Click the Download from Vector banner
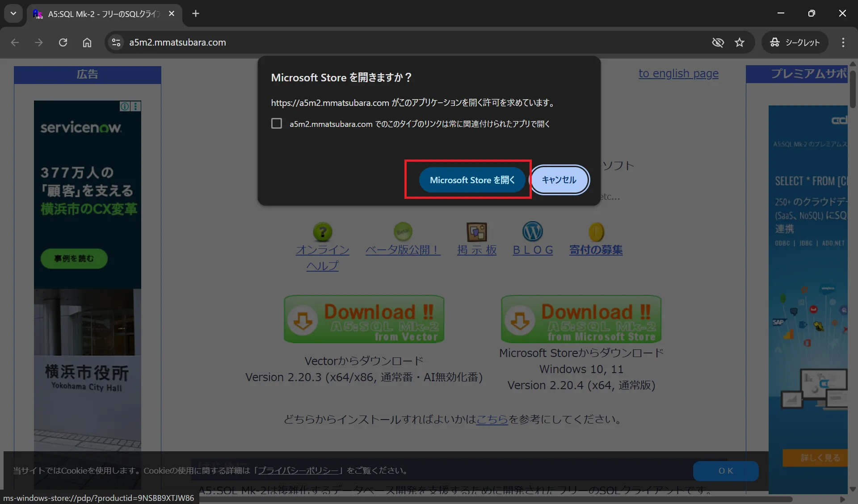The height and width of the screenshot is (504, 858). [364, 319]
